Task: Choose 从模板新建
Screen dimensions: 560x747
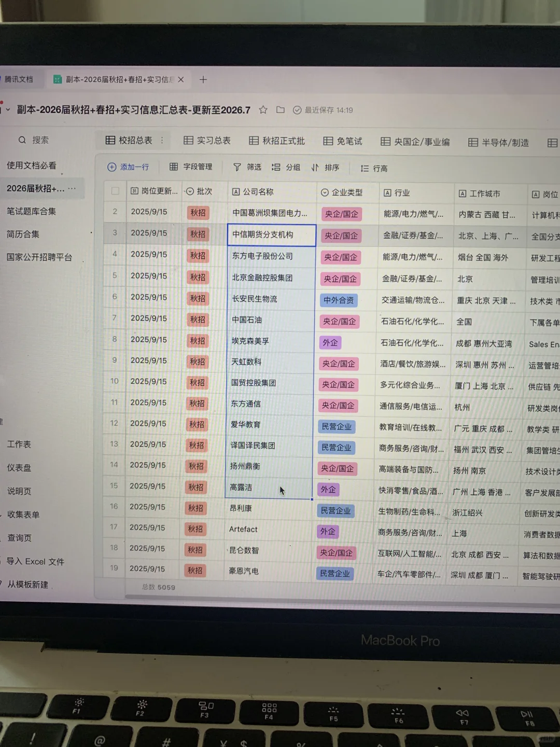Action: tap(27, 585)
